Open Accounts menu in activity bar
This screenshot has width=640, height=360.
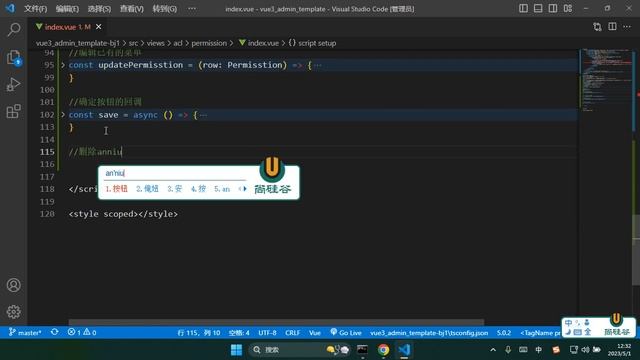point(13,285)
